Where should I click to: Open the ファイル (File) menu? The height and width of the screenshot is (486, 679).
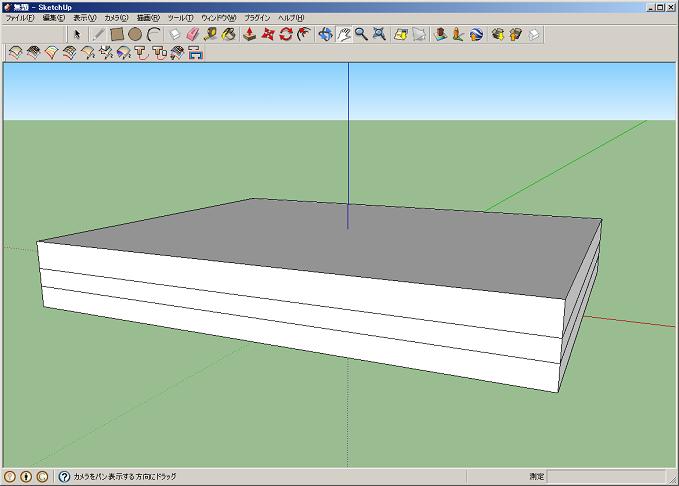pos(19,18)
